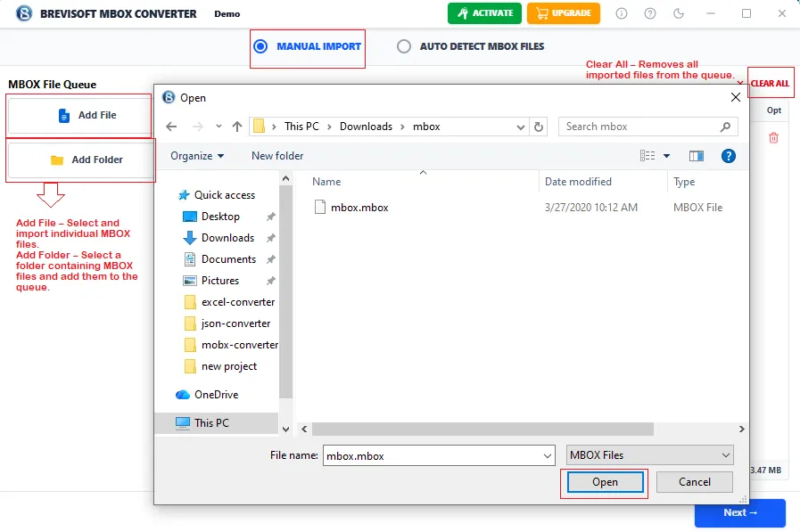Image resolution: width=800 pixels, height=532 pixels.
Task: Click horizontal scrollbar left arrow
Action: [304, 429]
